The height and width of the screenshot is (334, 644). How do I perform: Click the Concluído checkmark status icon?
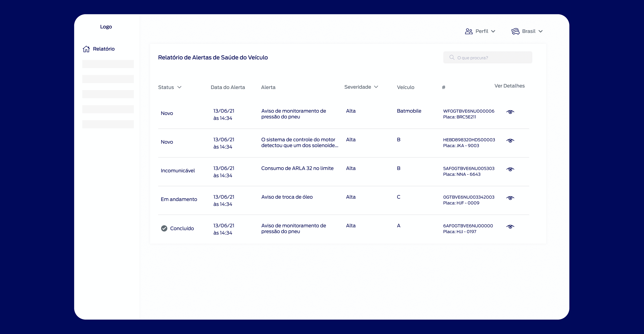coord(164,228)
